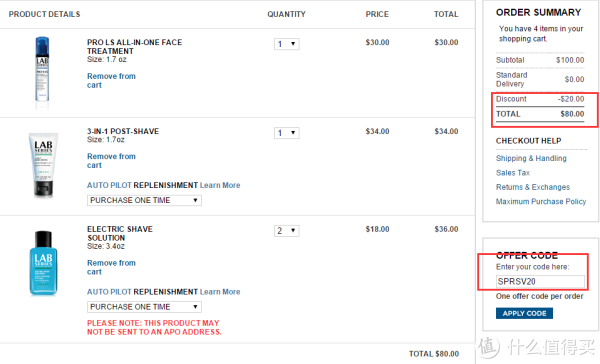
Task: Open Learn More link for Electric Shave replenishment
Action: pos(220,292)
